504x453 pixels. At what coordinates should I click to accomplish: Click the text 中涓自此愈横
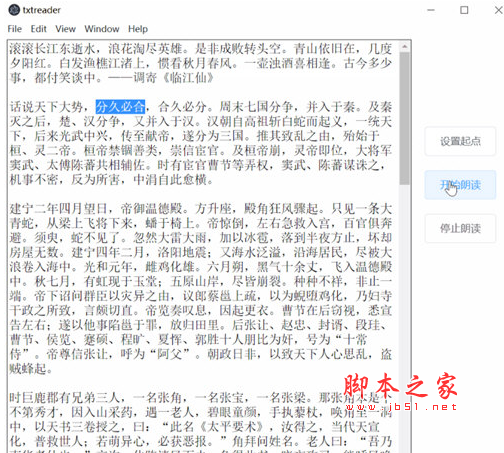tap(170, 180)
